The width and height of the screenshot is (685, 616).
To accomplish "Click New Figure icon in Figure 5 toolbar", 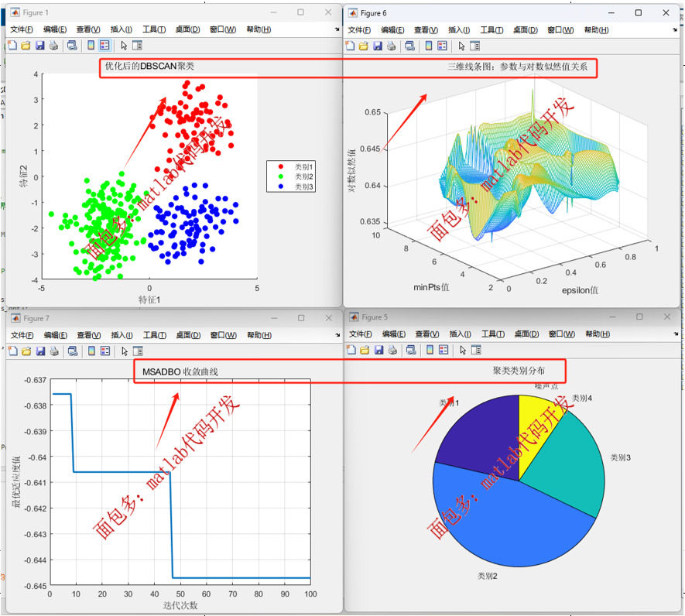I will pyautogui.click(x=351, y=350).
